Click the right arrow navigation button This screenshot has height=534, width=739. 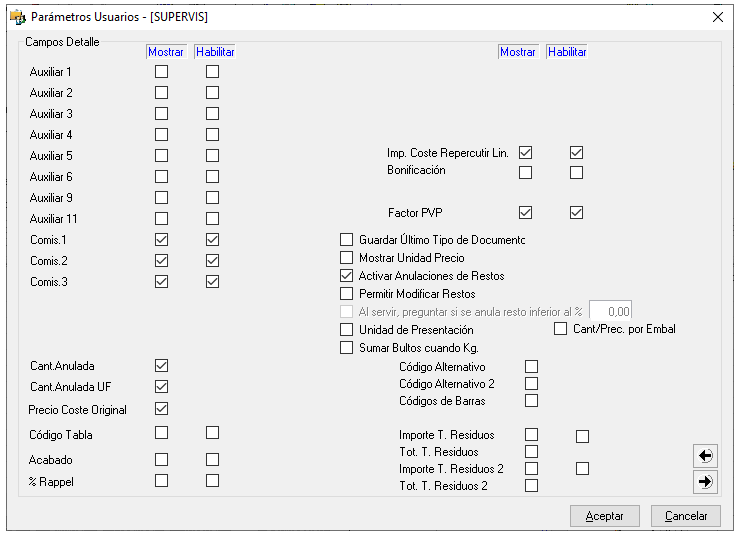pos(705,482)
